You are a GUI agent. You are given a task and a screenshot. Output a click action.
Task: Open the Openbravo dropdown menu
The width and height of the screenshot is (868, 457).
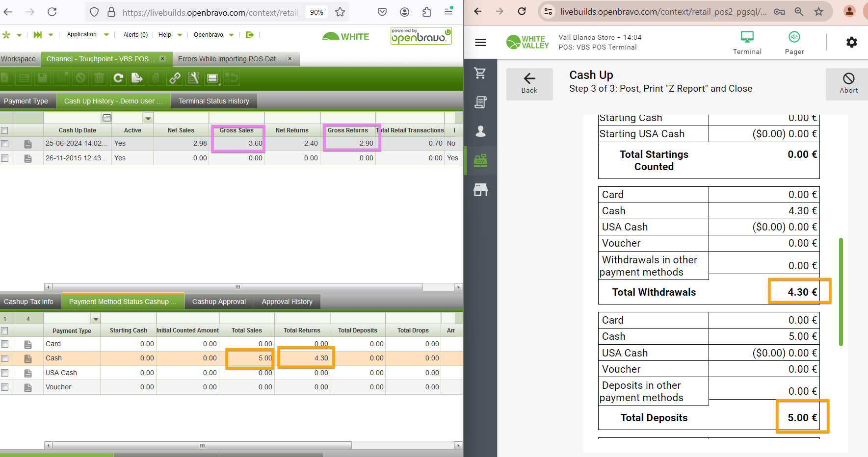(231, 35)
